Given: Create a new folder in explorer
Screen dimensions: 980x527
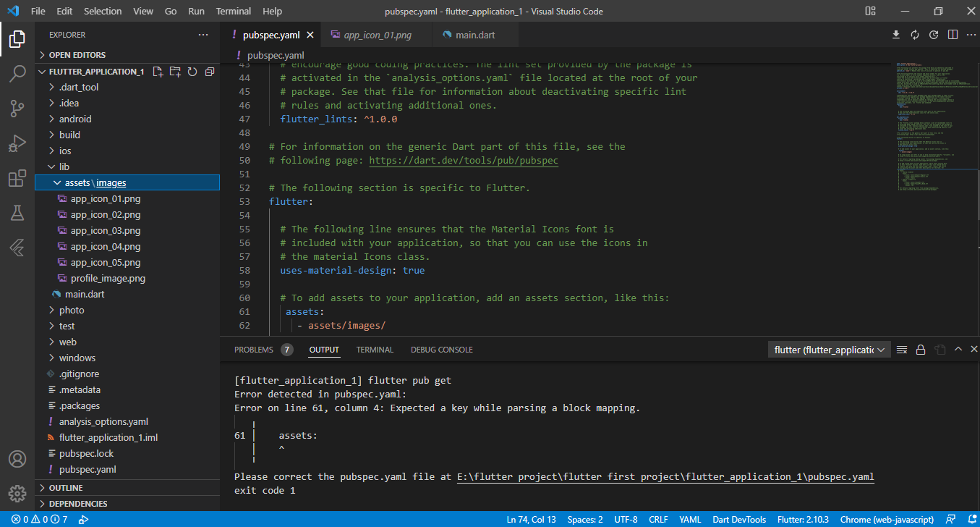Looking at the screenshot, I should tap(175, 72).
